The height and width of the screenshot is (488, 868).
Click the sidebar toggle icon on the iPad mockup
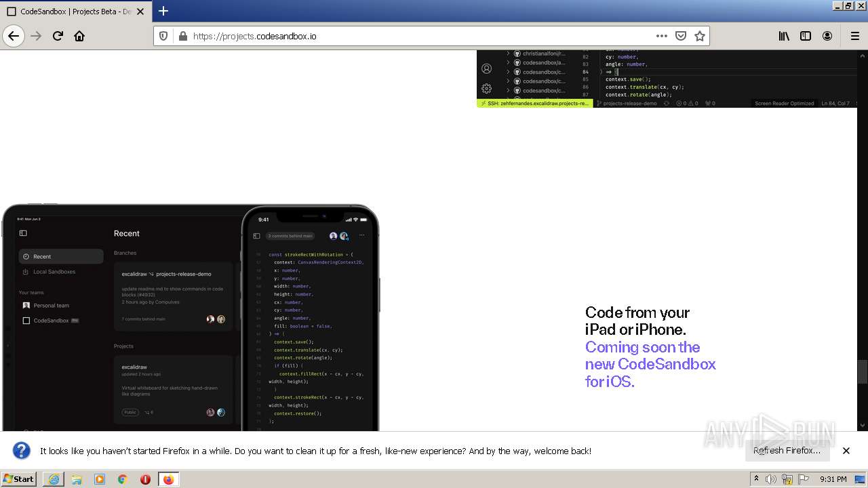pos(23,233)
